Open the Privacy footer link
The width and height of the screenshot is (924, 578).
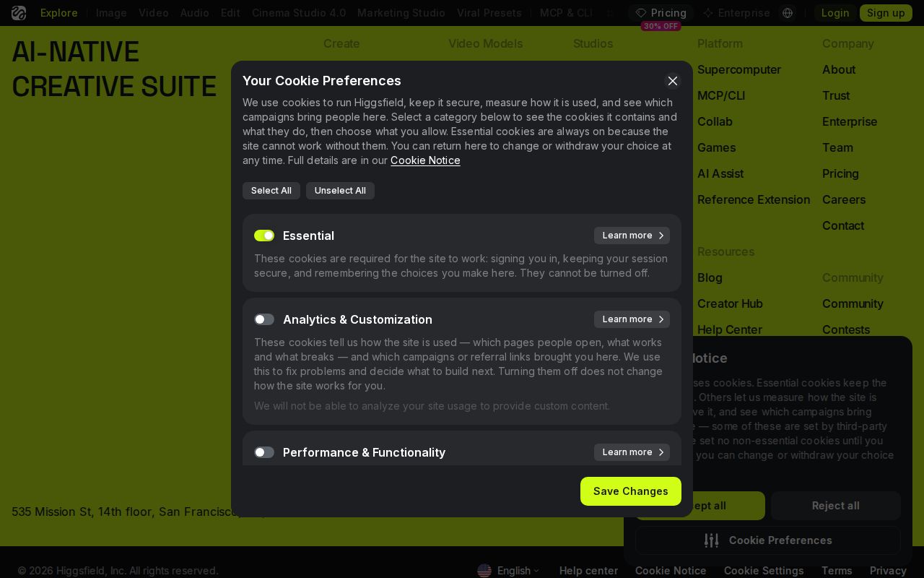pos(888,571)
